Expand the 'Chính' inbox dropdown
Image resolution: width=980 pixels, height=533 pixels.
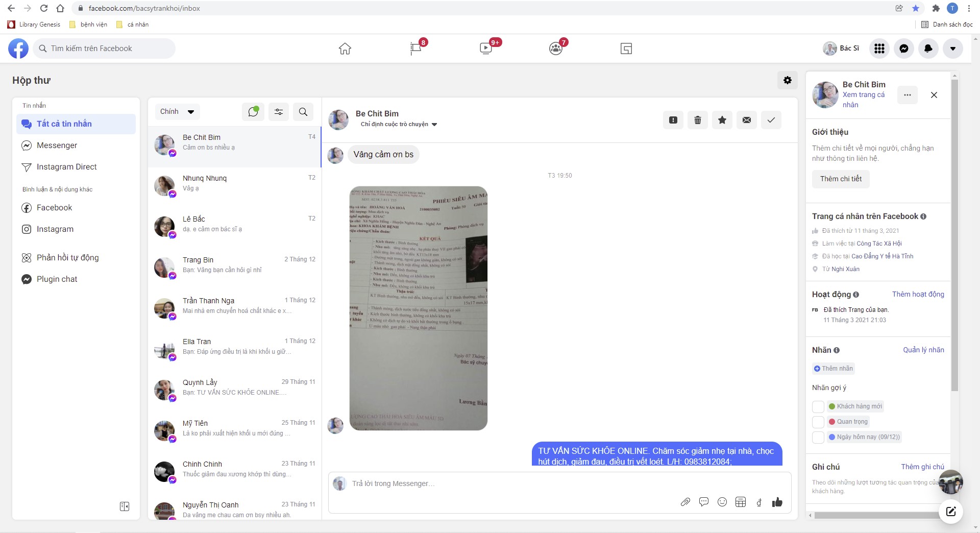177,112
